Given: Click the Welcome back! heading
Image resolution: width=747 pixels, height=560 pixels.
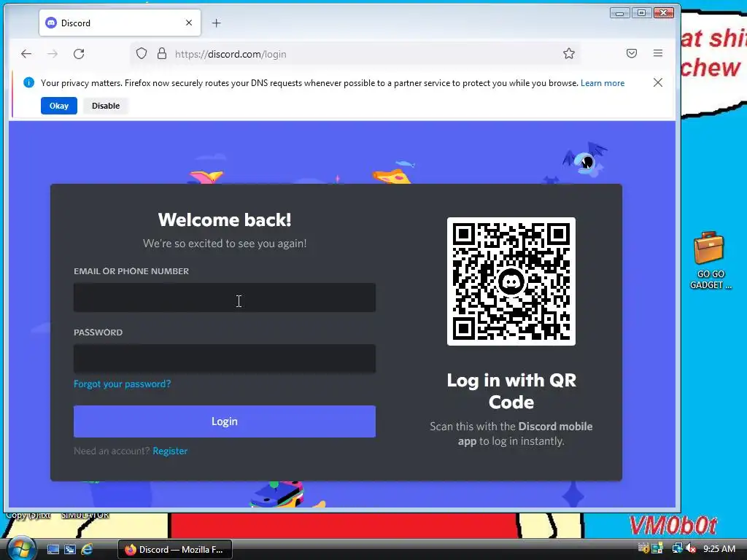Looking at the screenshot, I should (225, 219).
